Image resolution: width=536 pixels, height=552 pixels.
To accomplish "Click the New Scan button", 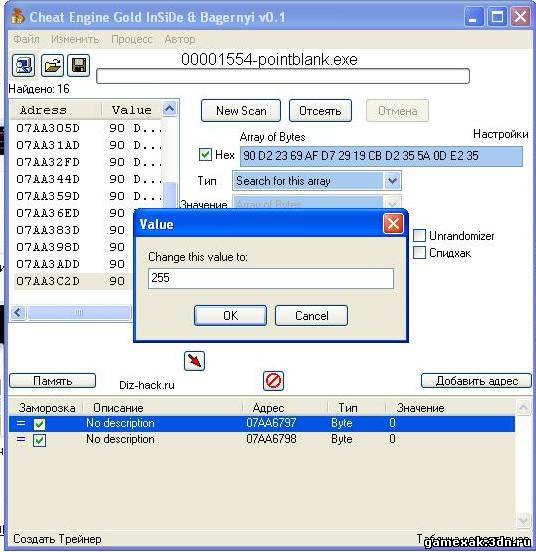I will click(x=241, y=111).
